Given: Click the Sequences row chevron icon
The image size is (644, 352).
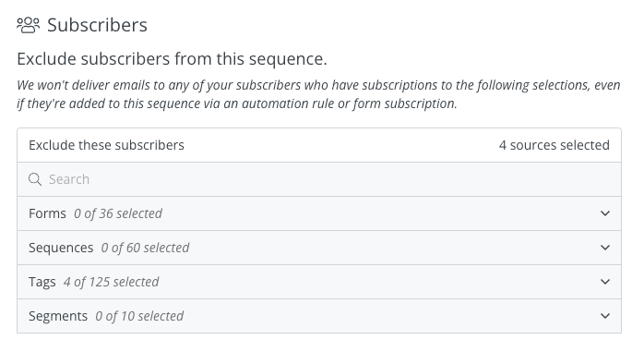Looking at the screenshot, I should point(605,248).
